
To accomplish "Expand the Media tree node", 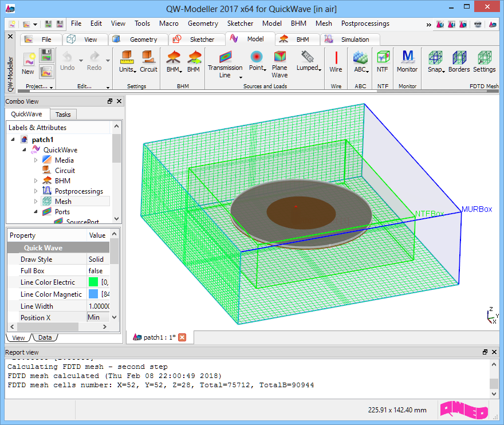I will (36, 160).
